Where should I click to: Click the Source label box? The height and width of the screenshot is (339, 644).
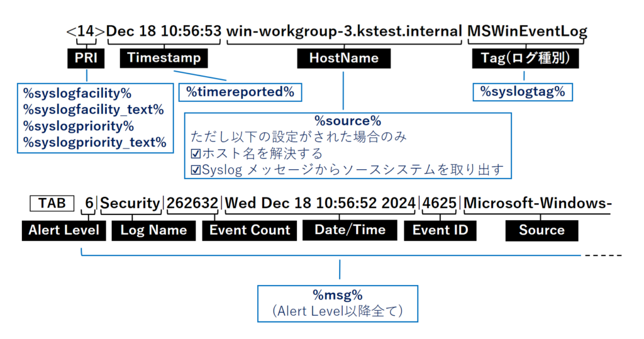click(x=541, y=231)
